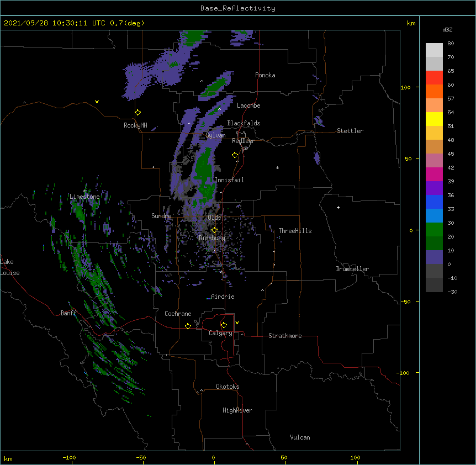Select the red 60-65 dBZ legend swatch

click(x=434, y=78)
